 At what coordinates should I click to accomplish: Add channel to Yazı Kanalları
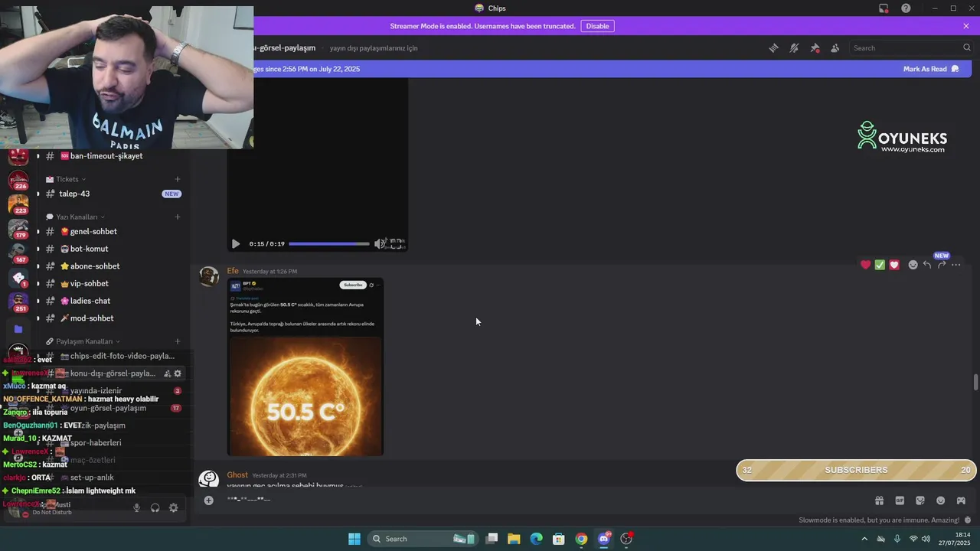[178, 217]
